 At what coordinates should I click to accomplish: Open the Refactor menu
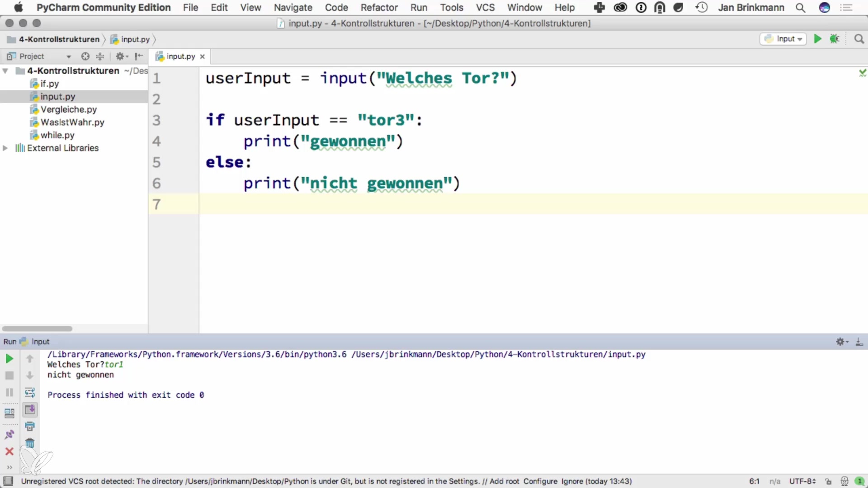379,7
